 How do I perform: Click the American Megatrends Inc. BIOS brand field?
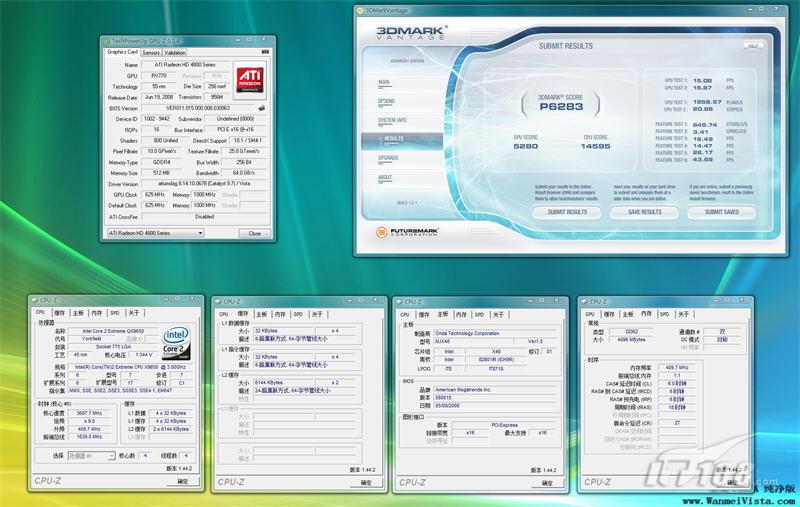494,390
